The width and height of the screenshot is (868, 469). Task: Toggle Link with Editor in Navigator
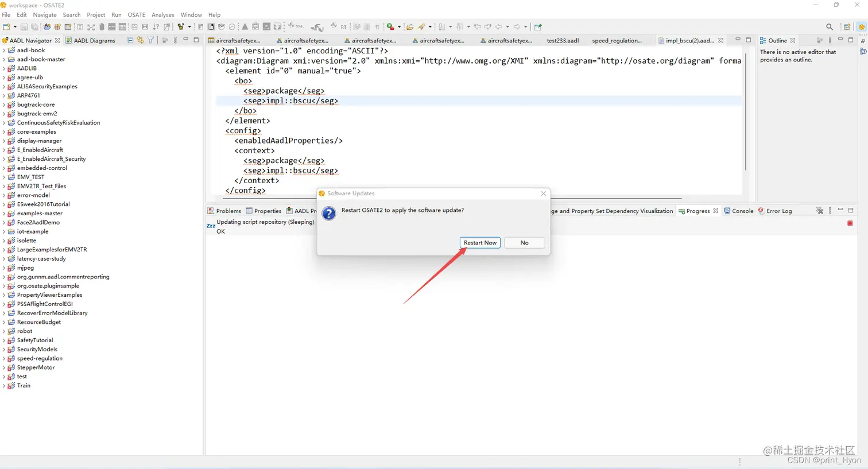point(140,40)
